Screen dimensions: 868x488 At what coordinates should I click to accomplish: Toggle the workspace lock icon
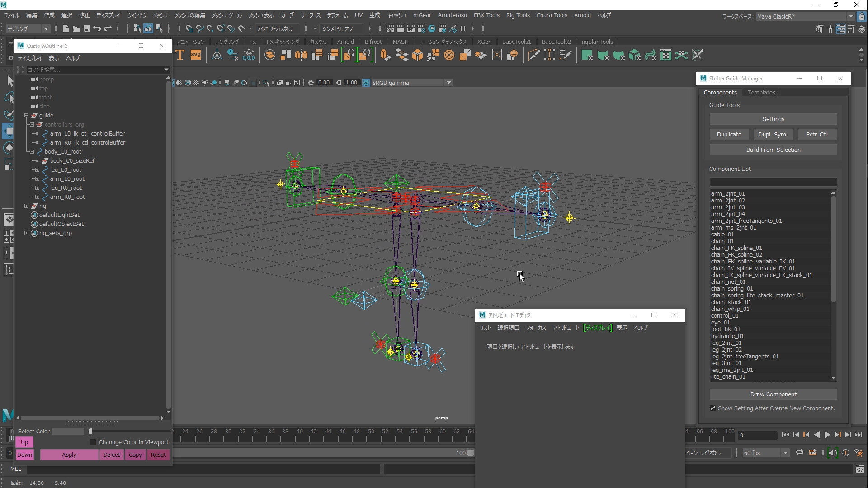tap(862, 16)
